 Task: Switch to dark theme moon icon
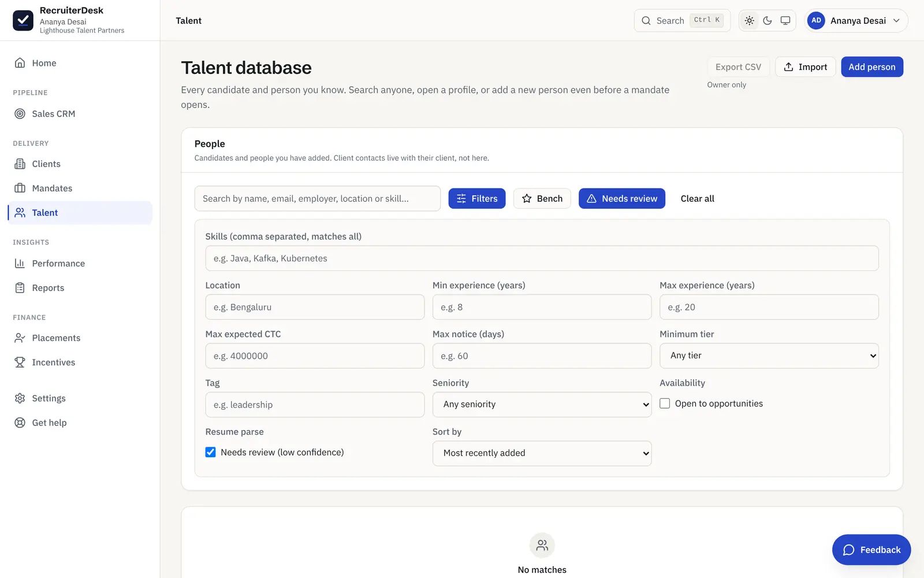click(x=767, y=21)
